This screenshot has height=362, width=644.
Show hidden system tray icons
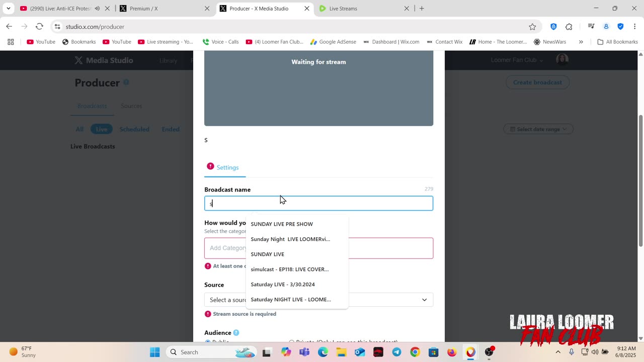pyautogui.click(x=557, y=352)
